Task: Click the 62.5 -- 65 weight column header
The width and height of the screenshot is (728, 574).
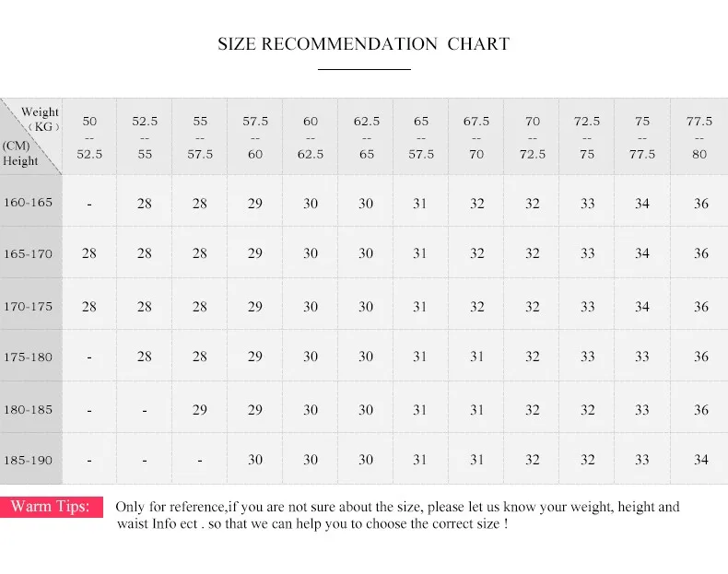Action: coord(366,137)
